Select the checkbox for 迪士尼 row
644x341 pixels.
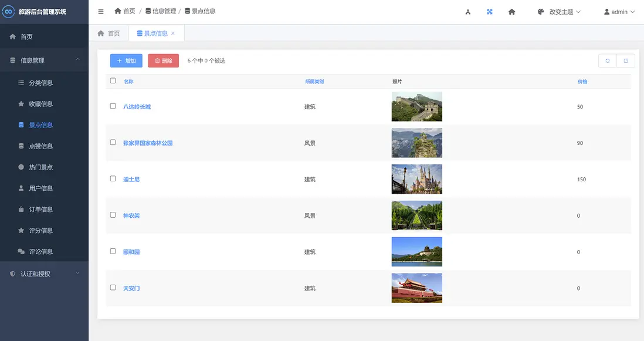pos(113,178)
